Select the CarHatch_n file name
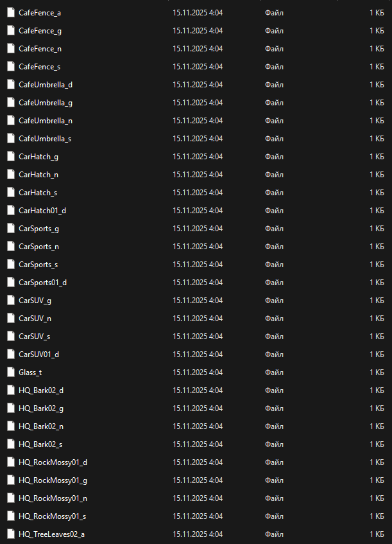Viewport: 392px width, 544px height. pyautogui.click(x=38, y=174)
